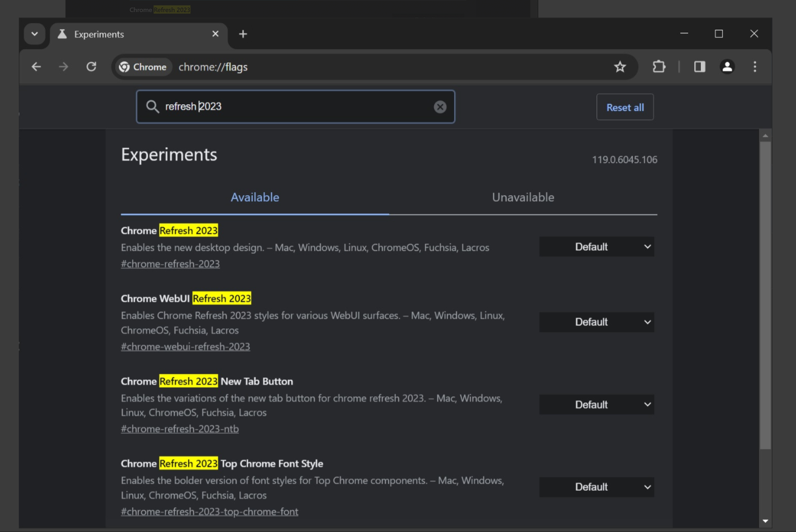
Task: Select the Experiments browser tab
Action: coord(139,35)
